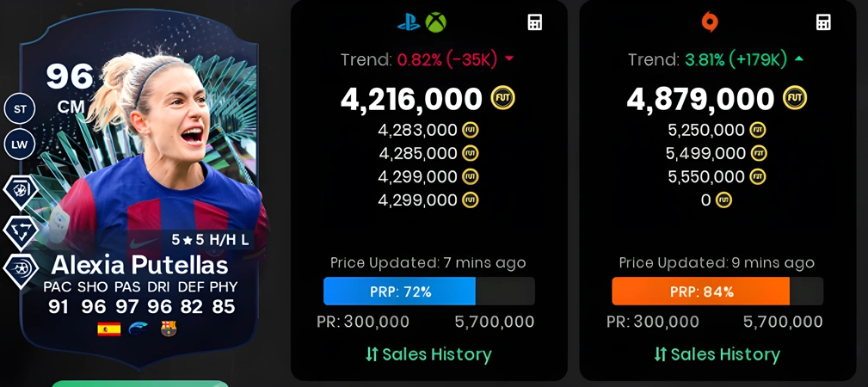Click the red console trend down arrow
The image size is (868, 387).
[x=509, y=59]
